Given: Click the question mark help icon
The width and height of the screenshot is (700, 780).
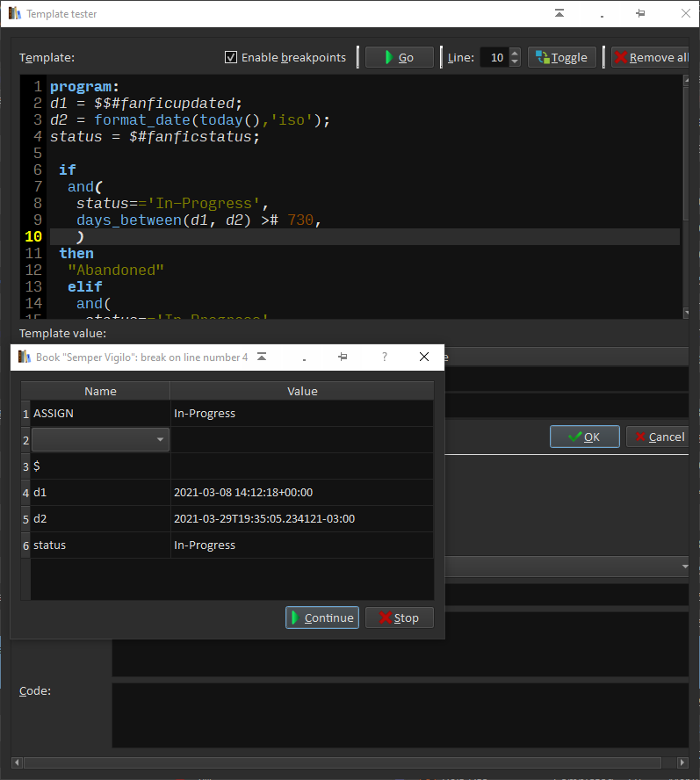Looking at the screenshot, I should (x=384, y=357).
